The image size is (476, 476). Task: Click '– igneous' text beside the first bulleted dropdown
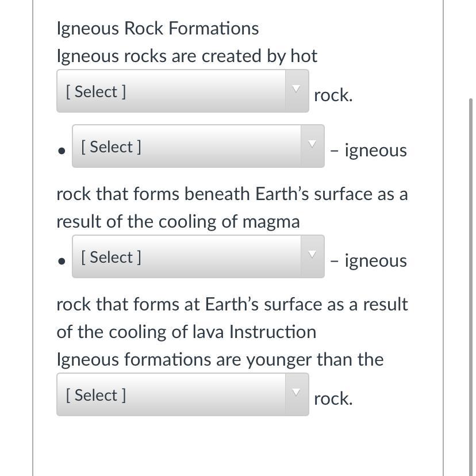coord(368,151)
